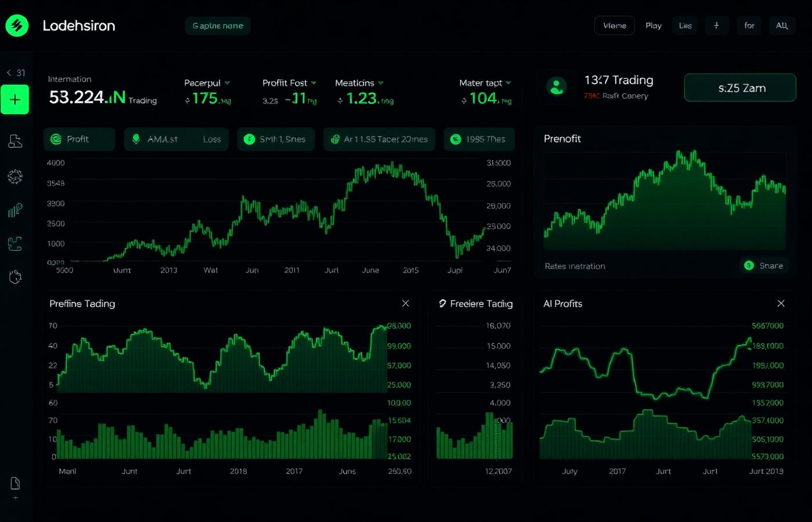Viewport: 812px width, 522px height.
Task: Click the Rates instration label
Action: pos(575,266)
